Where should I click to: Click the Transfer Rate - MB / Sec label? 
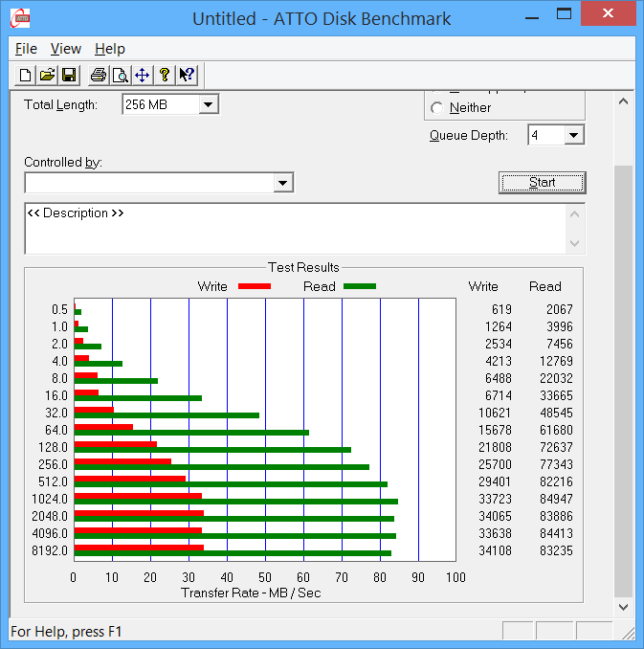click(x=251, y=593)
